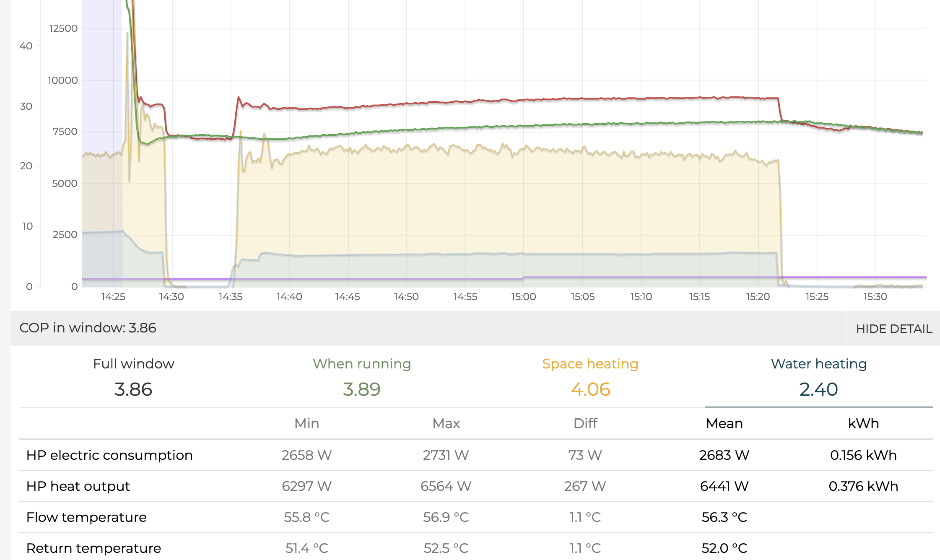The image size is (940, 560).
Task: Click the 0.376 kWh heat output value
Action: tap(863, 486)
